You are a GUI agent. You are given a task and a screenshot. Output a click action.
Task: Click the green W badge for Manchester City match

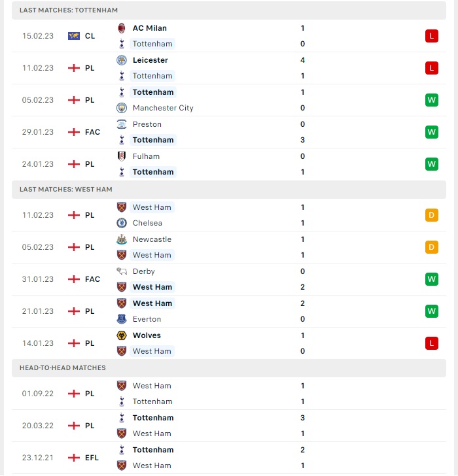point(432,100)
